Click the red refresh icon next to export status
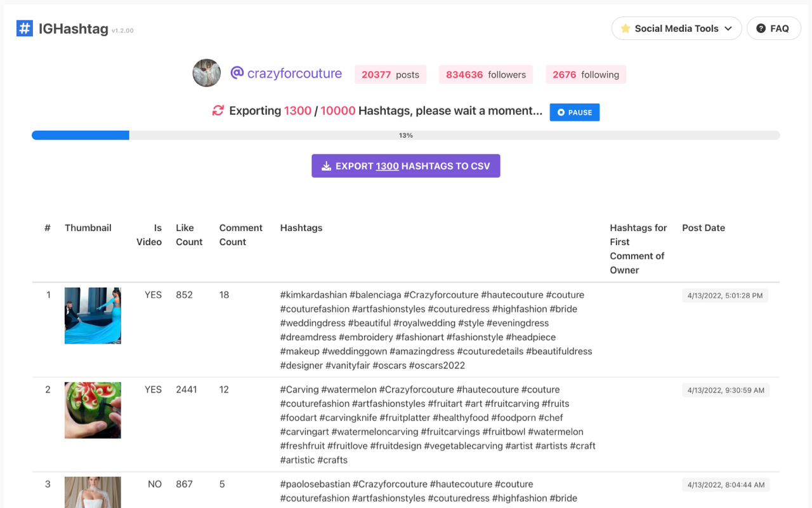Screen dimensions: 812x508 coord(218,110)
